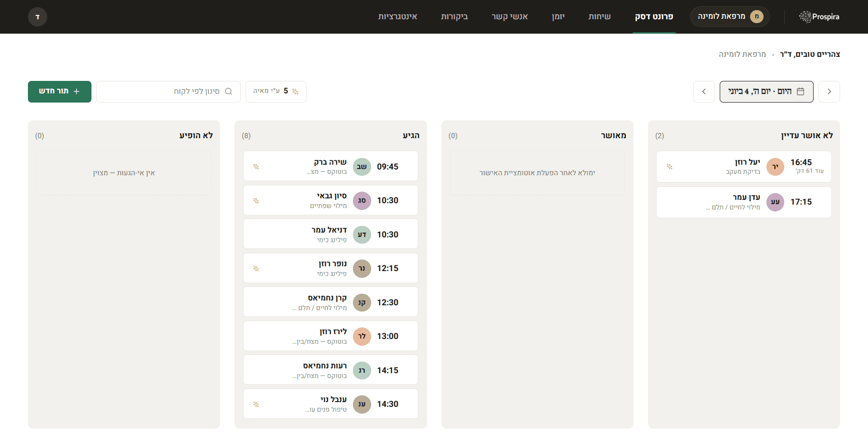Click the שב avatar of שירה ברק
The image size is (868, 443).
tap(362, 167)
